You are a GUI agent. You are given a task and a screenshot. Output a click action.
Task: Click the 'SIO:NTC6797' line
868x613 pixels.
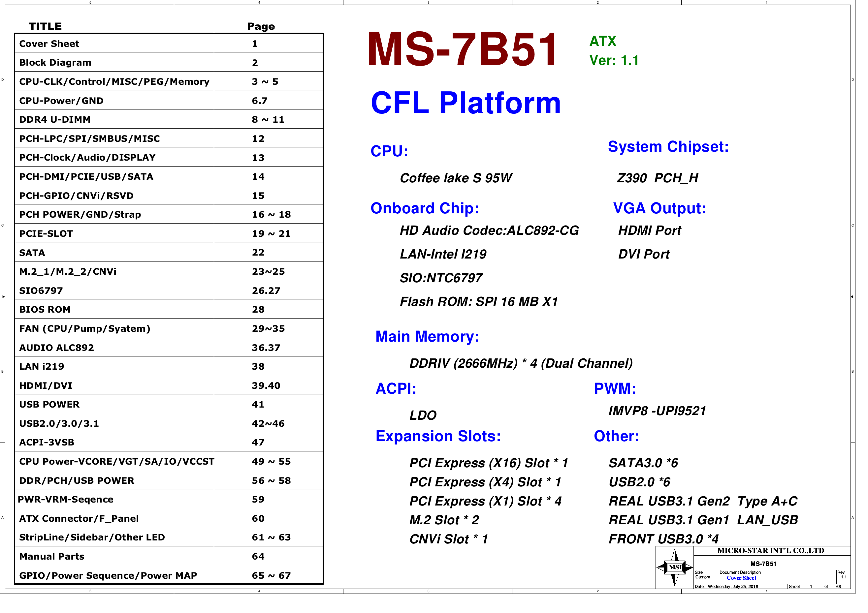[x=441, y=278]
